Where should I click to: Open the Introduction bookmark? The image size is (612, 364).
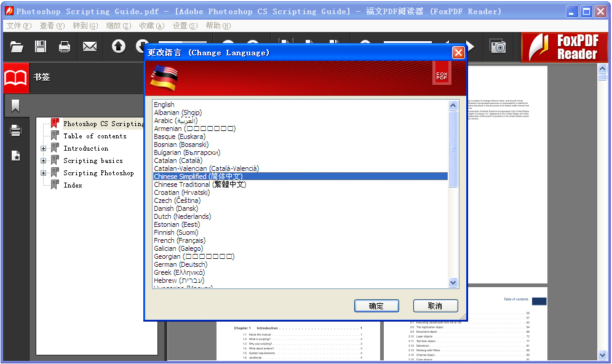[x=86, y=149]
